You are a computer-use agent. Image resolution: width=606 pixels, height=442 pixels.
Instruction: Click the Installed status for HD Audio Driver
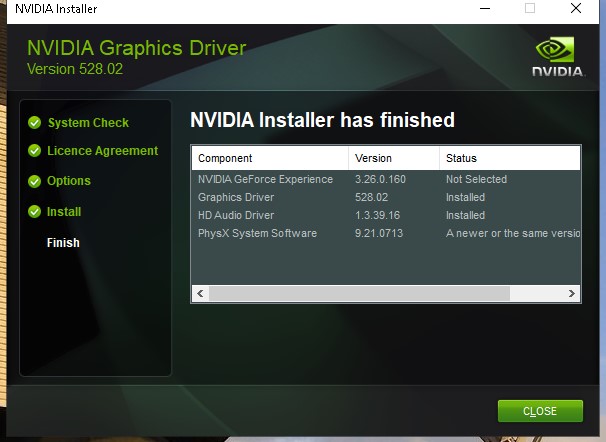pos(465,215)
